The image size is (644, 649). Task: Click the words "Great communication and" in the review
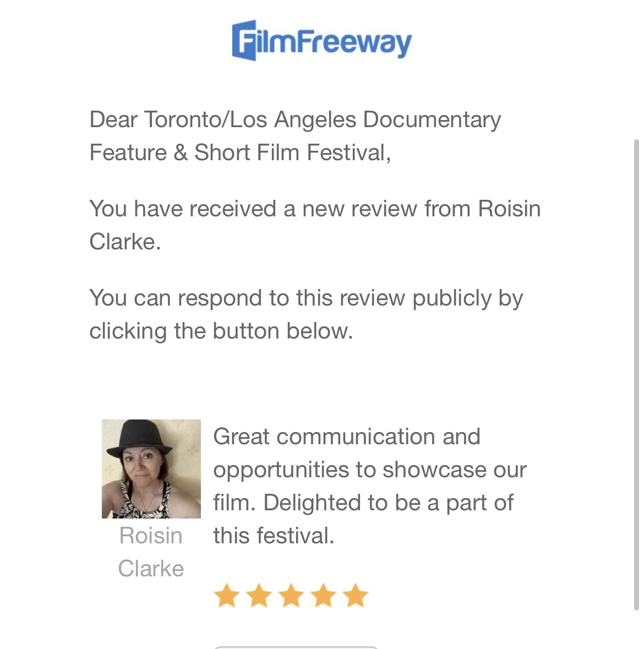[x=346, y=437]
